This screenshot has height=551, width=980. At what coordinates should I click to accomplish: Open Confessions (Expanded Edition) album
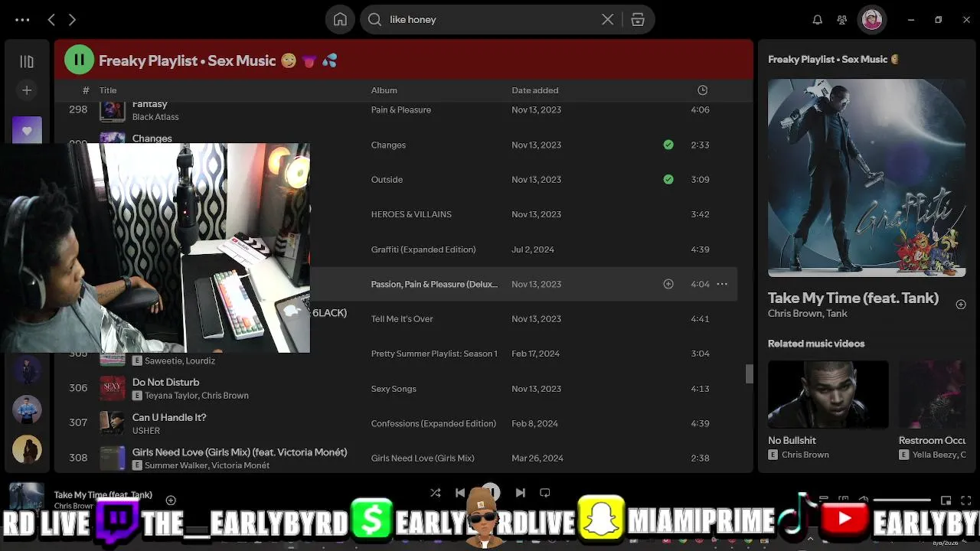tap(433, 423)
